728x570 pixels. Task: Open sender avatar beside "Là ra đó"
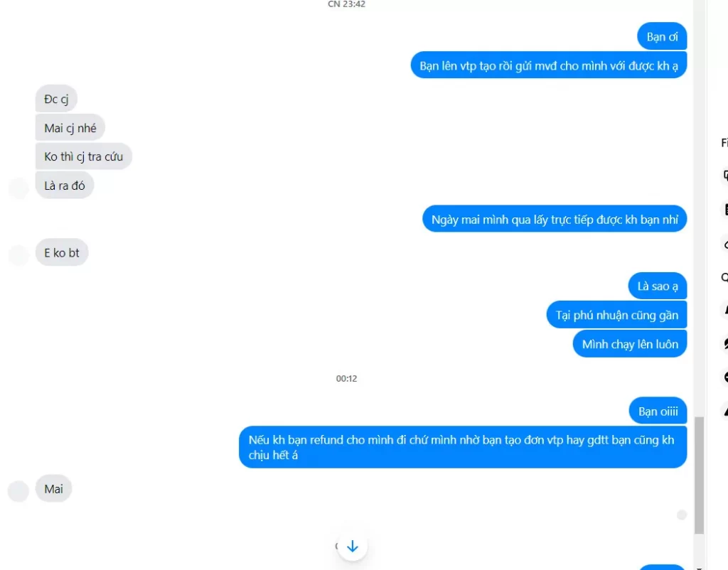click(18, 188)
